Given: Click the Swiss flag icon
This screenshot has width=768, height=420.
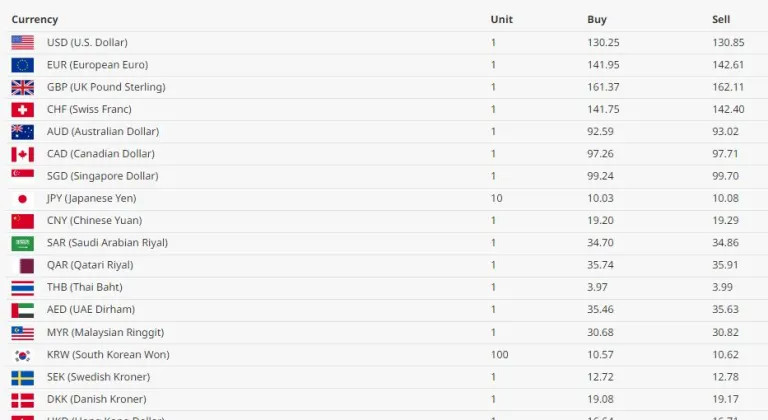Looking at the screenshot, I should tap(23, 110).
